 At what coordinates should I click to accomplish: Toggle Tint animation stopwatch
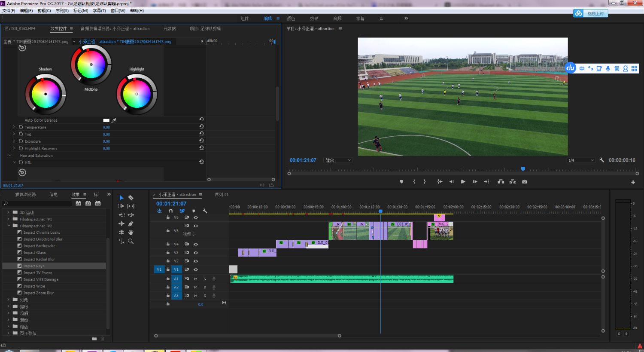21,134
